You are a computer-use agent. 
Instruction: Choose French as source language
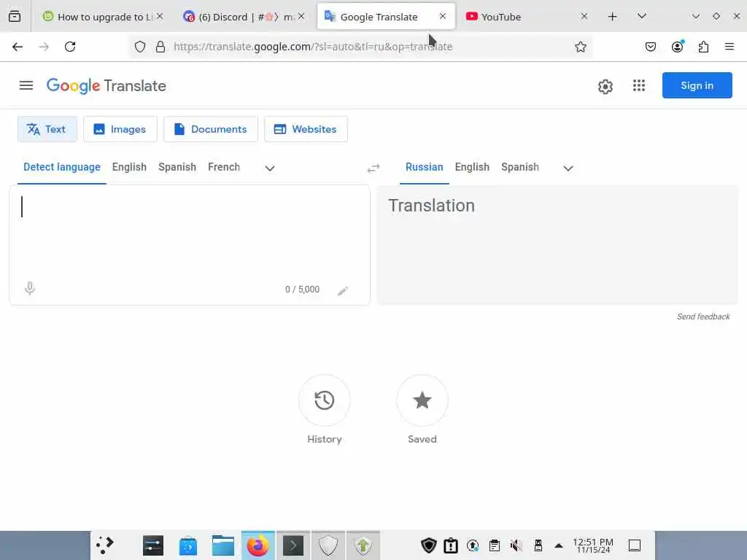224,167
